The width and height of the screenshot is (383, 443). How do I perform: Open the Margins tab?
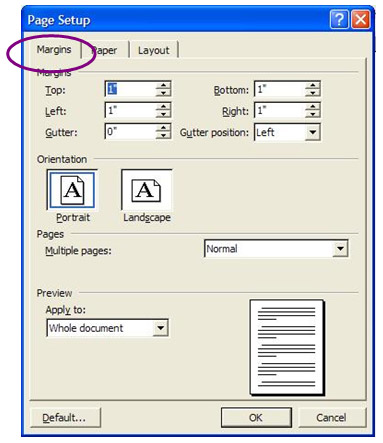(54, 50)
